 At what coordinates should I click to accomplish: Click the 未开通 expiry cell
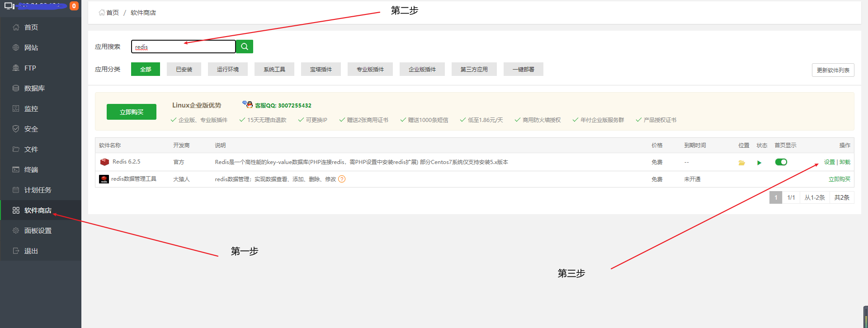pyautogui.click(x=692, y=179)
